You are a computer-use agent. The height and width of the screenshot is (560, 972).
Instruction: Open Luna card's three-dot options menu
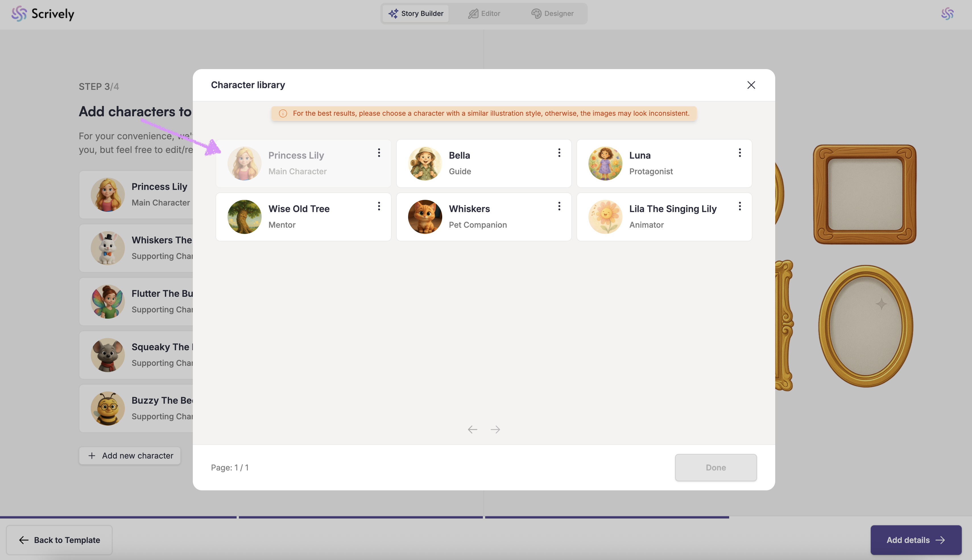point(739,153)
